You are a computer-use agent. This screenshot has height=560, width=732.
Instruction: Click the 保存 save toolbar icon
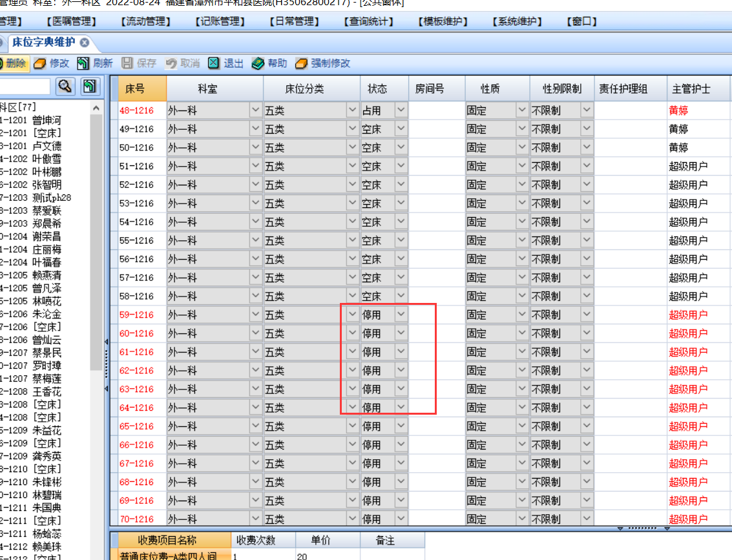coord(127,63)
